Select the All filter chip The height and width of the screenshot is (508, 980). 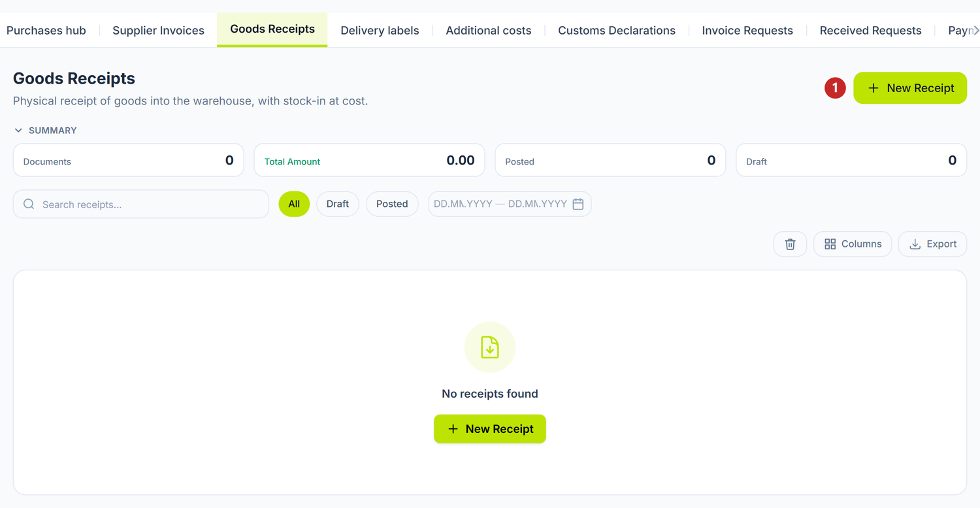click(x=294, y=204)
